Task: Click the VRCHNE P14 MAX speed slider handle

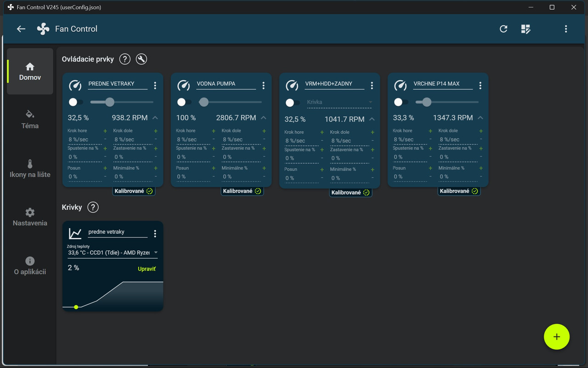Action: (x=427, y=102)
